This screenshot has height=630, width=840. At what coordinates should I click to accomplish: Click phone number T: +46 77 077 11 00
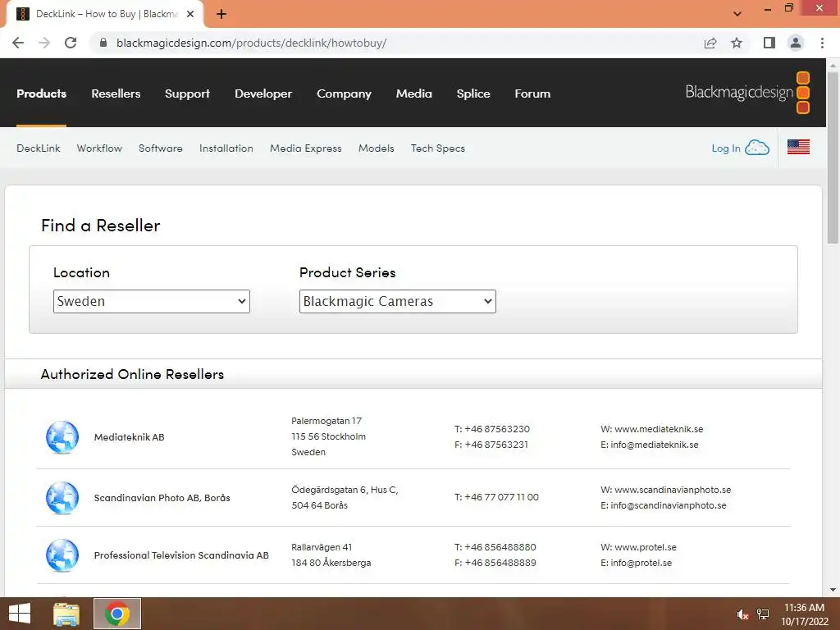coord(496,497)
